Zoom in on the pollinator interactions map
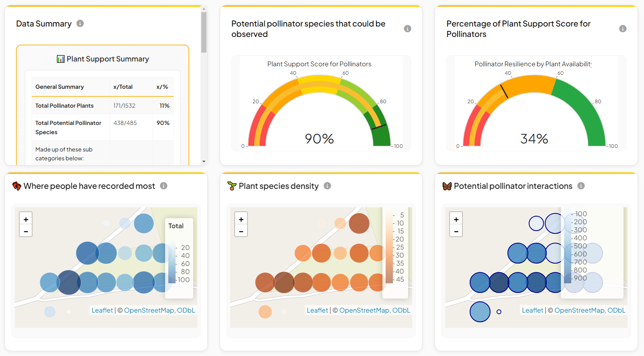Screen dimensions: 644x356 coord(456,219)
